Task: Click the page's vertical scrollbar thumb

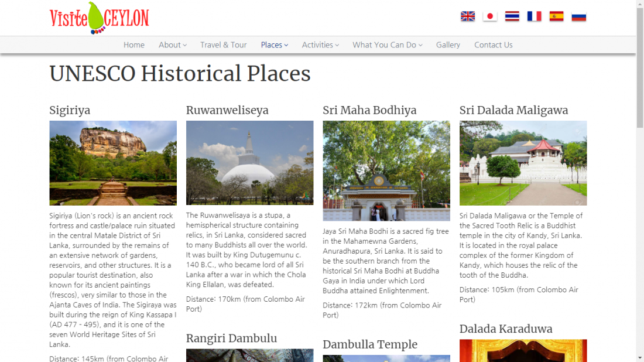Action: [640, 68]
